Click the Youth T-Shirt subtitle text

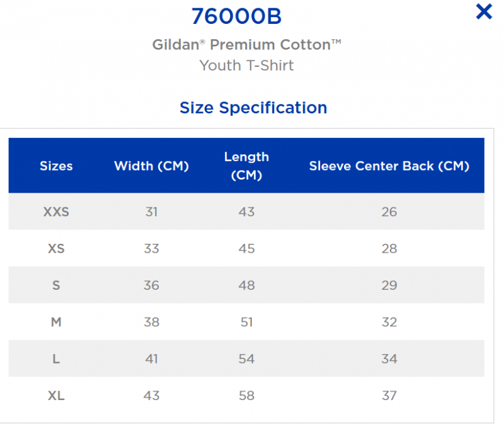(246, 66)
